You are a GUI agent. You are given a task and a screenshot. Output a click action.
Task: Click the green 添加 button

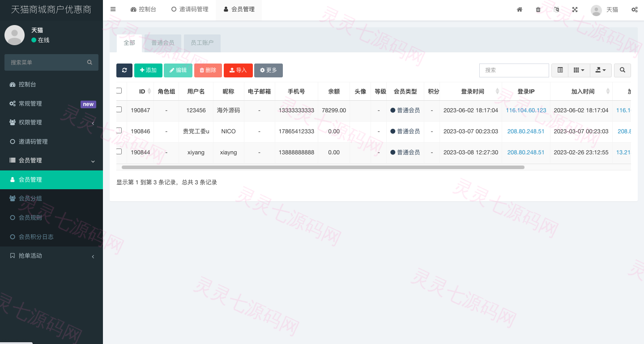[x=148, y=70]
